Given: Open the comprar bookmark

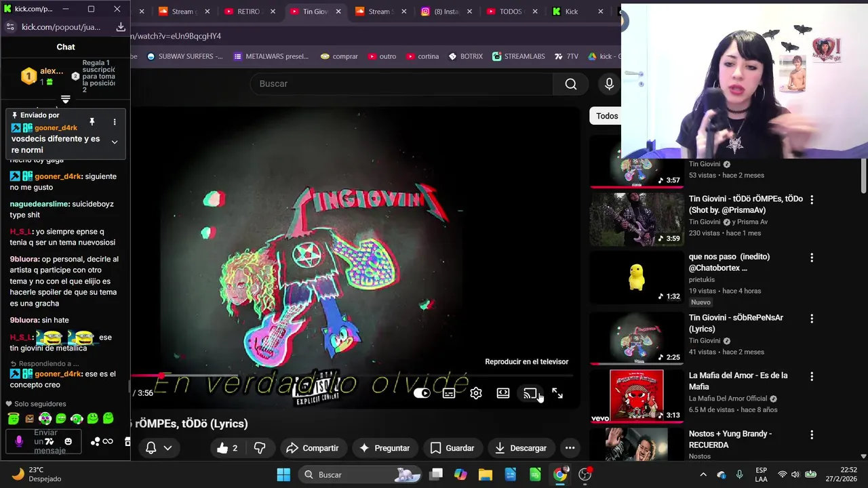Looking at the screenshot, I should click(x=339, y=56).
